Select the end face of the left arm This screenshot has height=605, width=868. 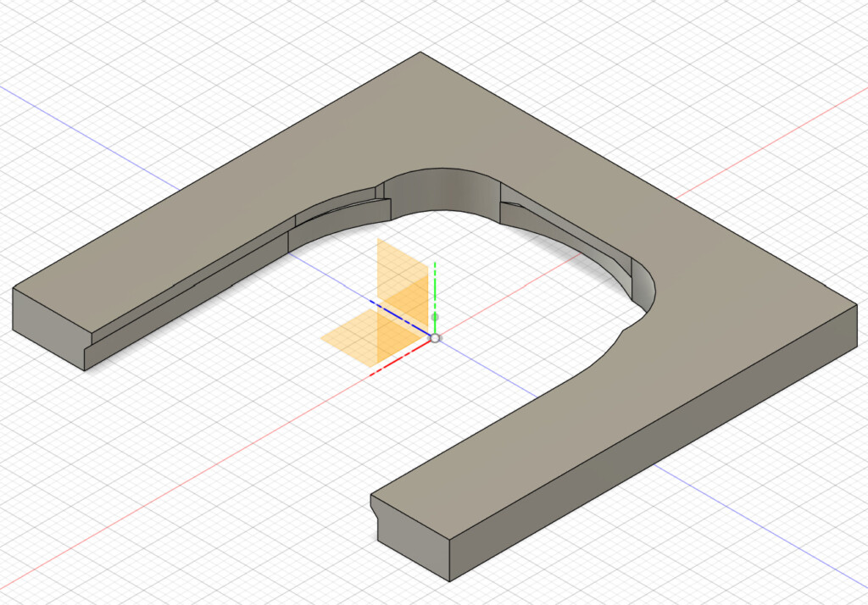(50, 328)
